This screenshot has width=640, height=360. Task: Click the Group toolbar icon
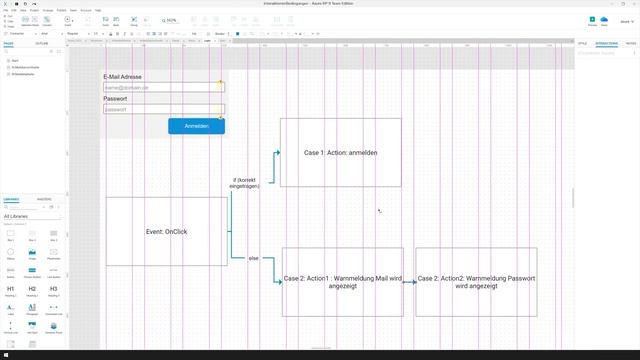point(134,21)
